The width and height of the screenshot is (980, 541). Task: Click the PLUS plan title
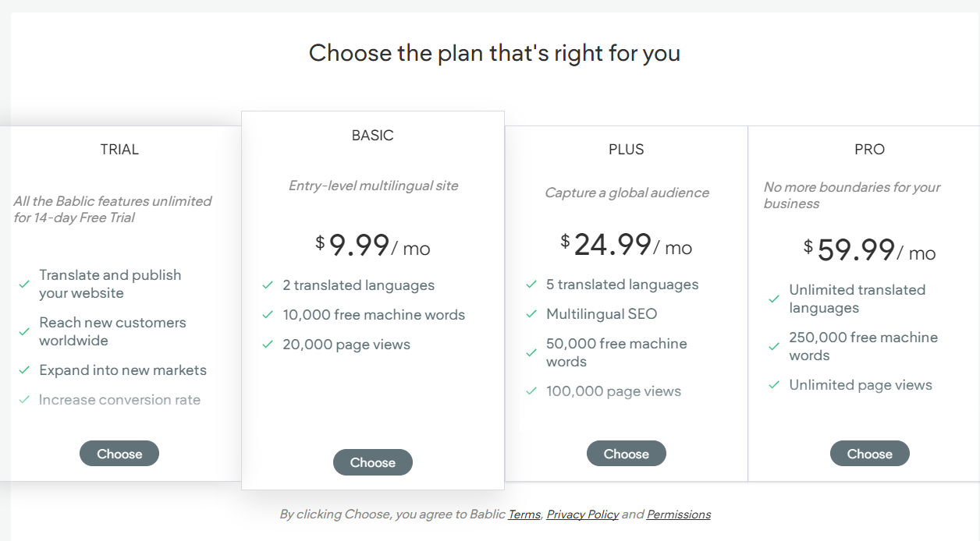[626, 150]
